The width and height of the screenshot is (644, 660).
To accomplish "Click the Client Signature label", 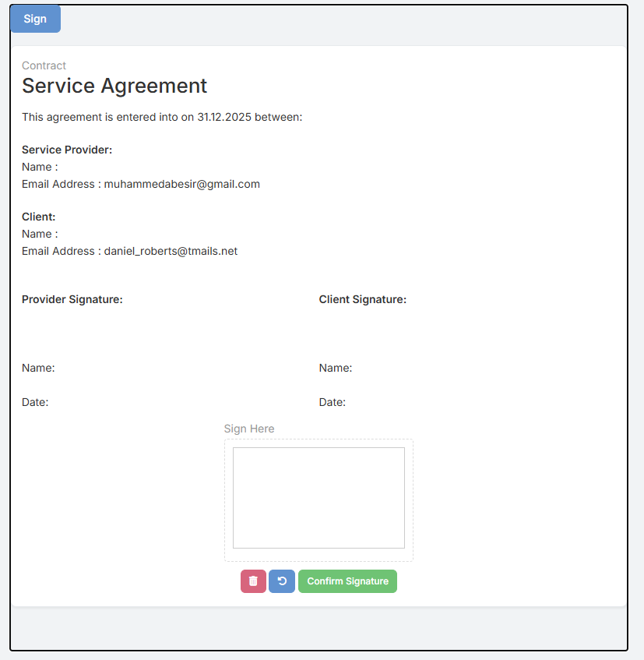I will coord(363,299).
